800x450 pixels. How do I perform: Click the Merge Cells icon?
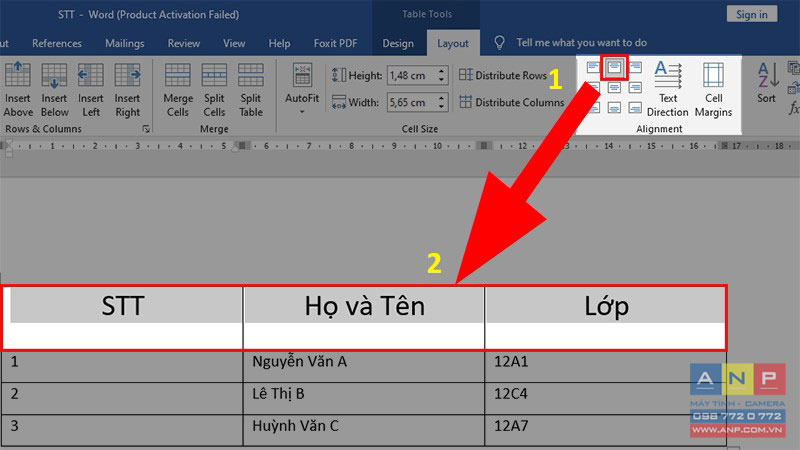(178, 74)
